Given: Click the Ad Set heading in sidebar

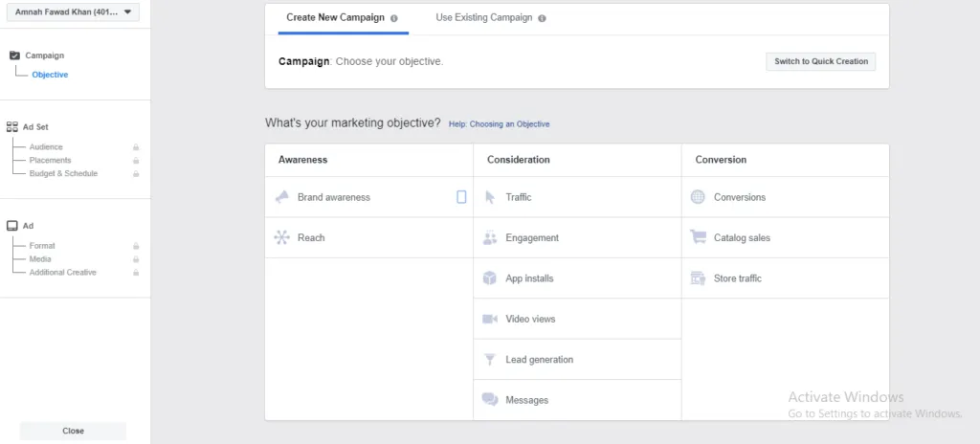Looking at the screenshot, I should 35,127.
